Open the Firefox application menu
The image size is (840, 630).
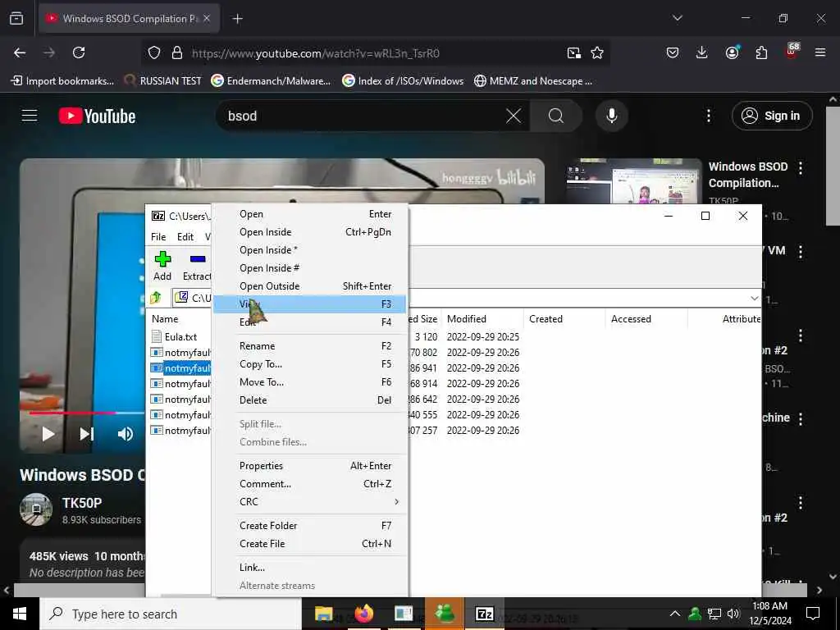coord(820,52)
